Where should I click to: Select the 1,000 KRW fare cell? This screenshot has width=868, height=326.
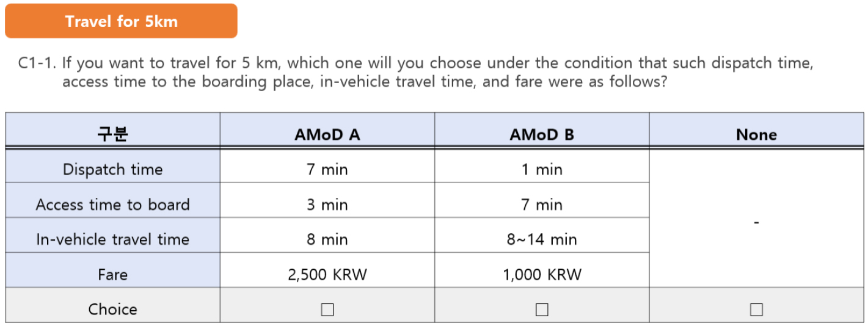pyautogui.click(x=542, y=275)
